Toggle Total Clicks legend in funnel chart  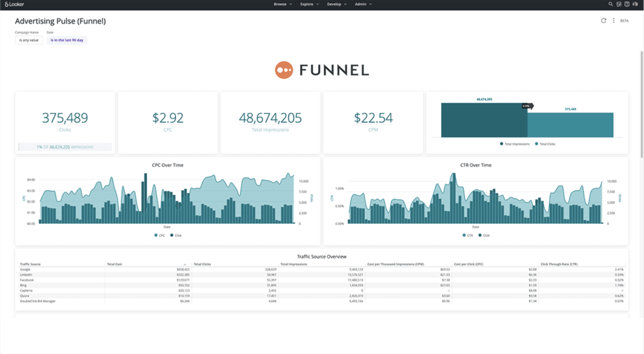pyautogui.click(x=545, y=144)
